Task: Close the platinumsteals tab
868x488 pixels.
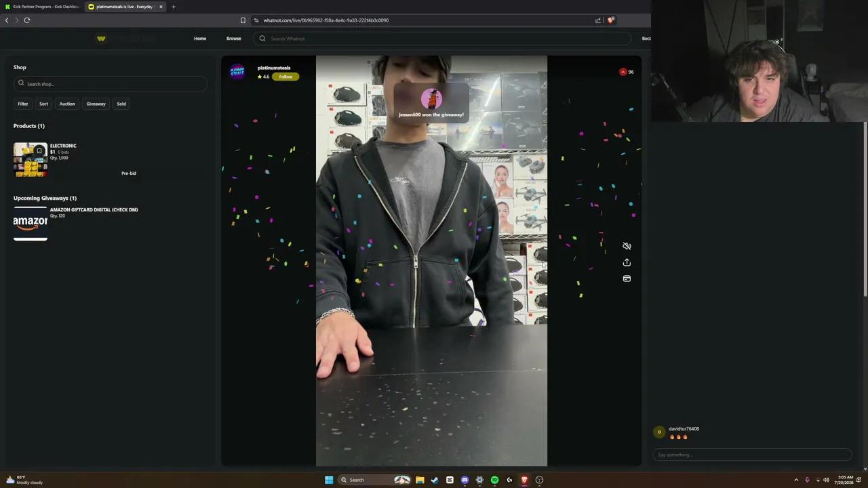Action: pyautogui.click(x=161, y=7)
